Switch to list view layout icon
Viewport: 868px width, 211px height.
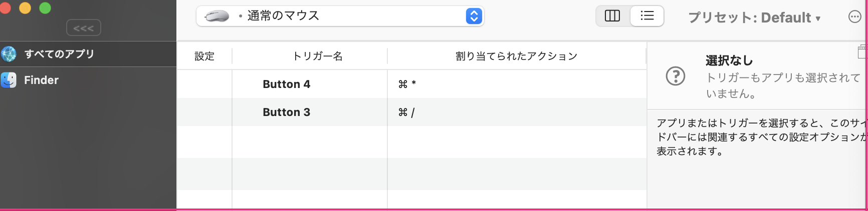647,16
